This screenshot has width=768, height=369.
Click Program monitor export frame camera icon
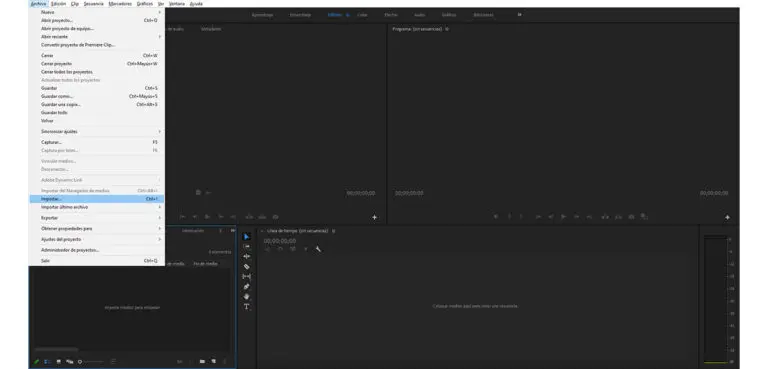pyautogui.click(x=631, y=217)
